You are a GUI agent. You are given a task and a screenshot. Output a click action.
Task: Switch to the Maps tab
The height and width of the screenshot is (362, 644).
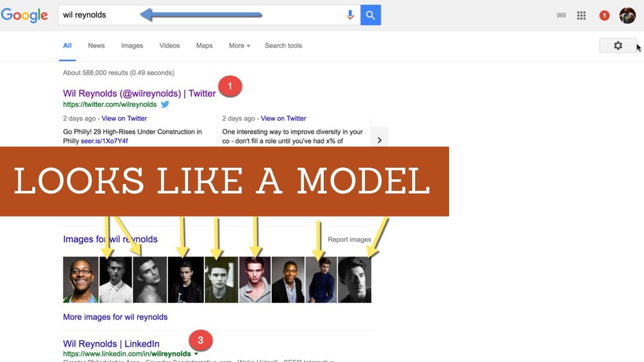(x=204, y=45)
